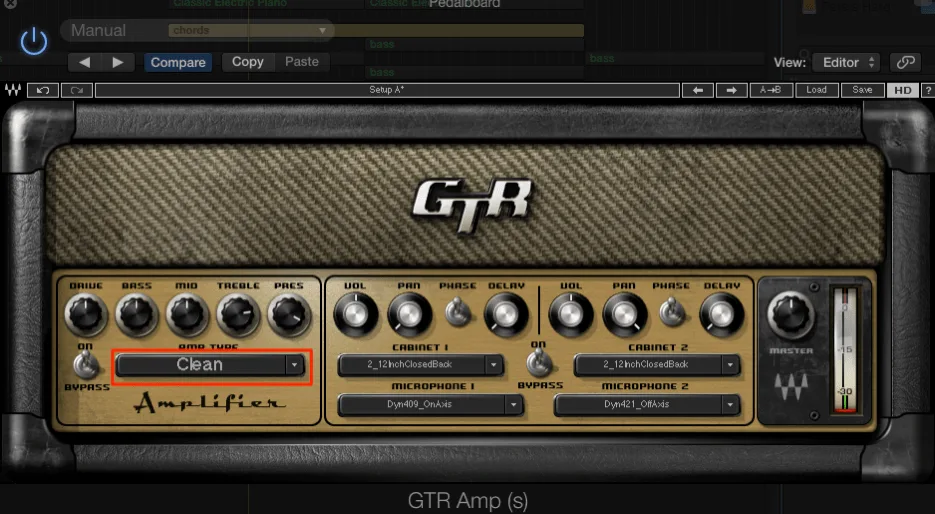
Task: Click the Mid knob
Action: 187,314
